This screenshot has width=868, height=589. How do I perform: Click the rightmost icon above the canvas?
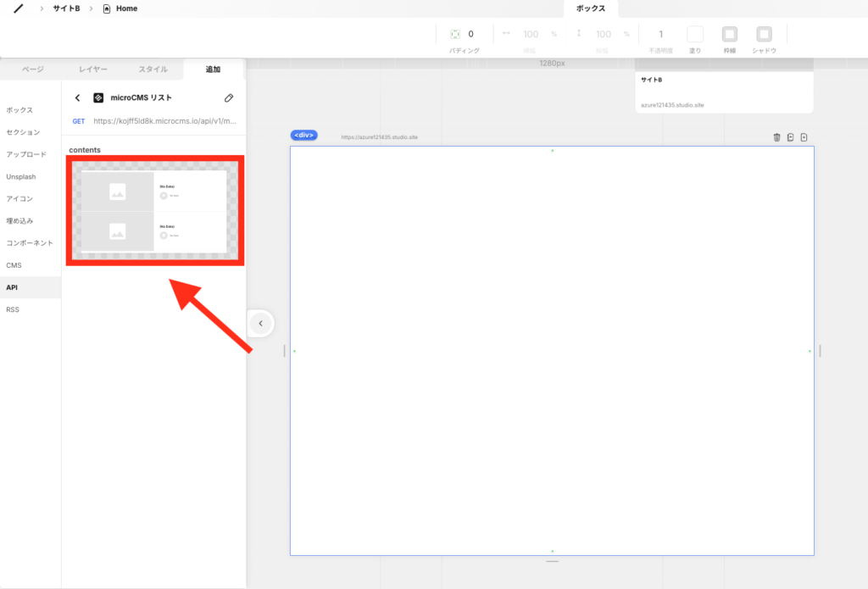pos(804,137)
